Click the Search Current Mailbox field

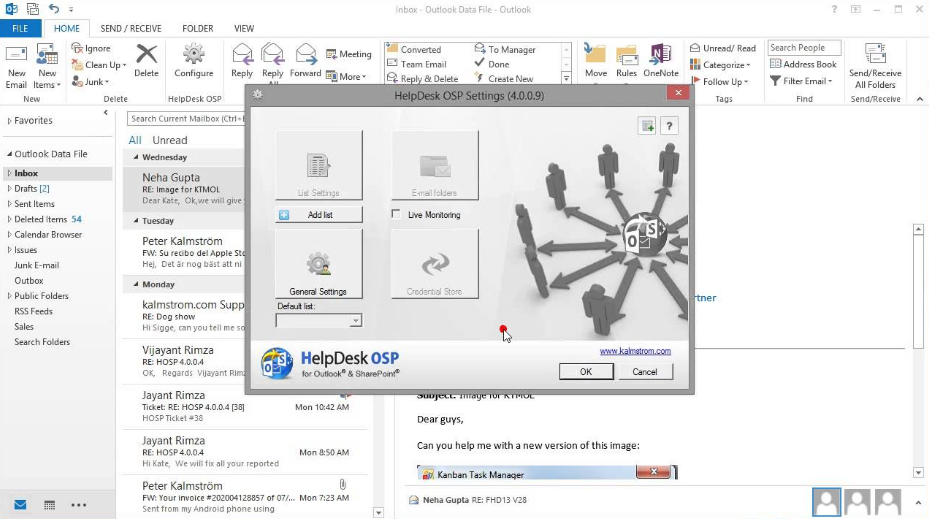click(x=186, y=118)
